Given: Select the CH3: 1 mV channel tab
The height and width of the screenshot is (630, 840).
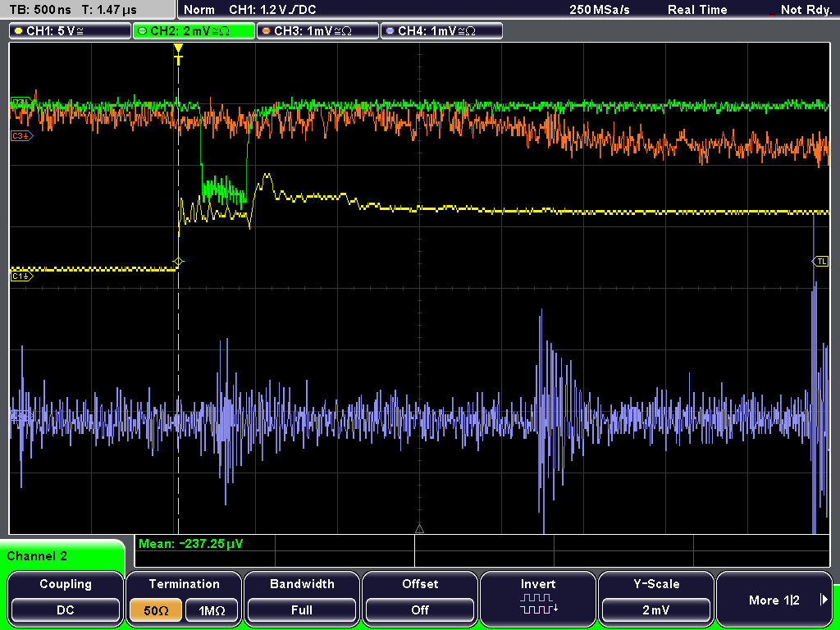Looking at the screenshot, I should 317,30.
